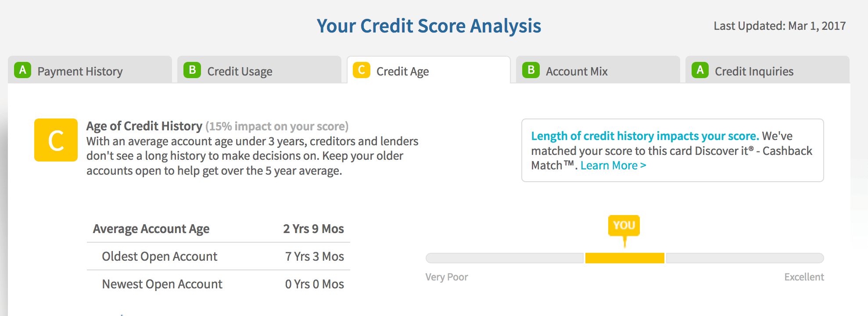
Task: Click the Very Poor label on the scale
Action: click(x=446, y=277)
